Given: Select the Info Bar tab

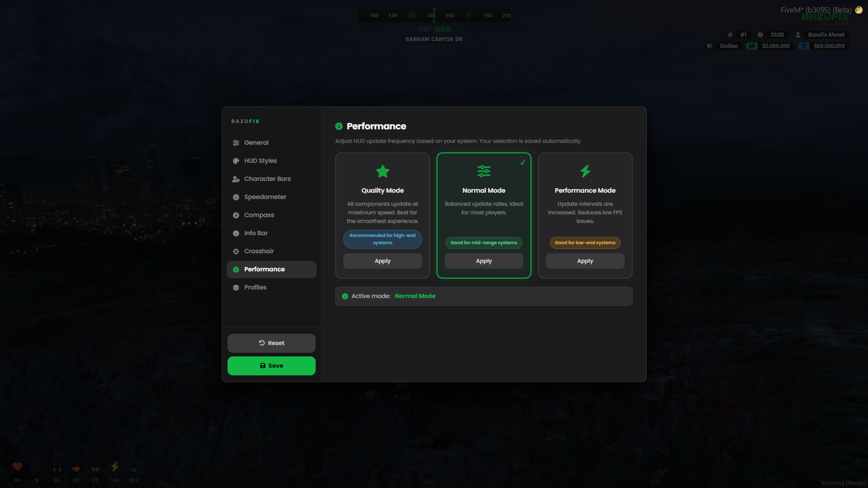Looking at the screenshot, I should (x=271, y=233).
